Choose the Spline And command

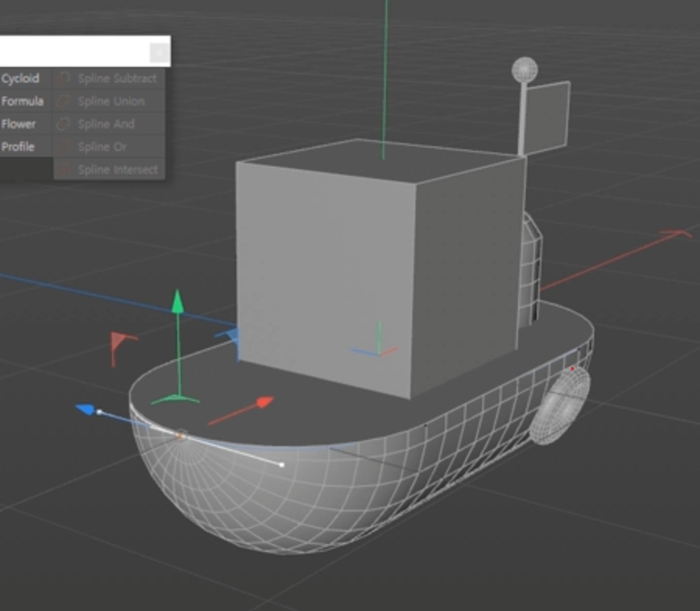[110, 124]
